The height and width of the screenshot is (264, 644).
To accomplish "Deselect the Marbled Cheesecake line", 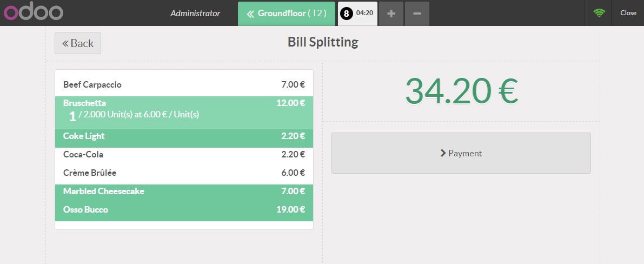I will tap(184, 192).
